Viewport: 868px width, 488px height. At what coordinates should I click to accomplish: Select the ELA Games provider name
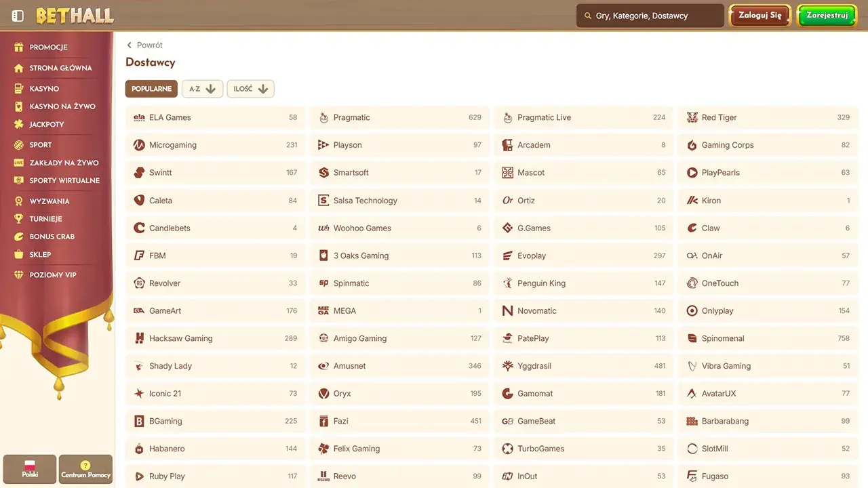pyautogui.click(x=170, y=117)
